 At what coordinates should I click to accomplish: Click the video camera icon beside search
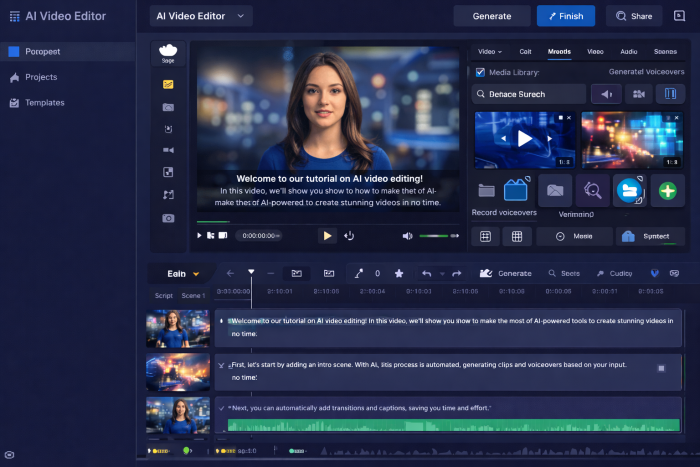coord(638,94)
